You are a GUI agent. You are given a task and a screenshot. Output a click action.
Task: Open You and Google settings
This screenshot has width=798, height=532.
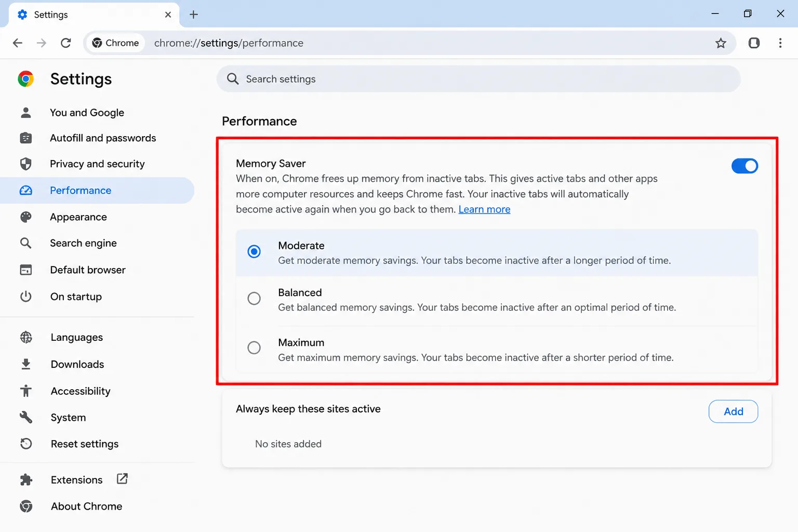click(97, 112)
